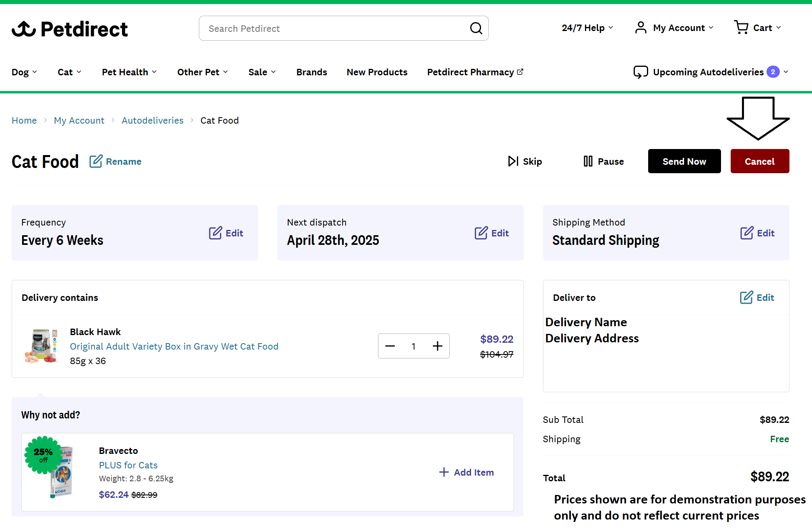The width and height of the screenshot is (812, 528).
Task: Click the Upcoming Autodeliveries truck icon
Action: tap(641, 72)
